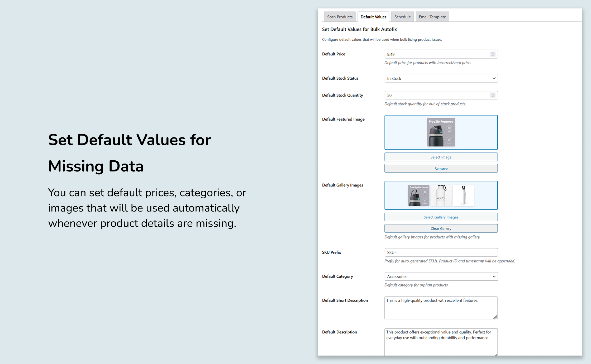The height and width of the screenshot is (364, 591).
Task: Click the Default Price stepper arrows
Action: (x=493, y=54)
